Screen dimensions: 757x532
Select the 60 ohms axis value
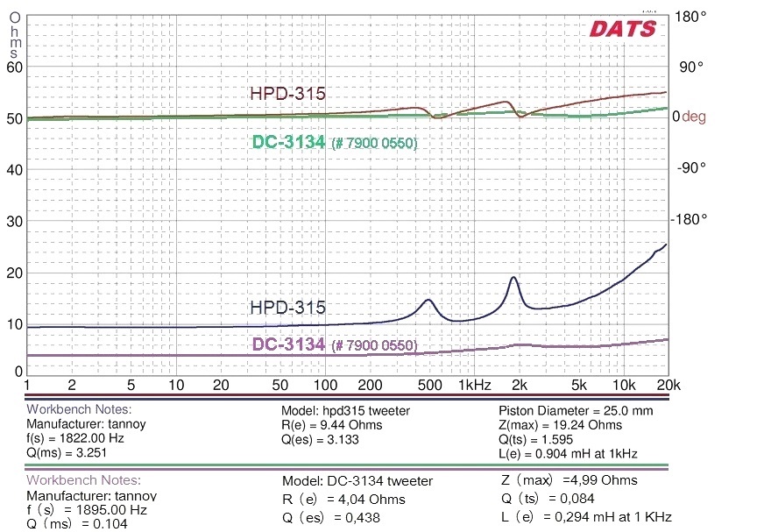click(x=14, y=67)
